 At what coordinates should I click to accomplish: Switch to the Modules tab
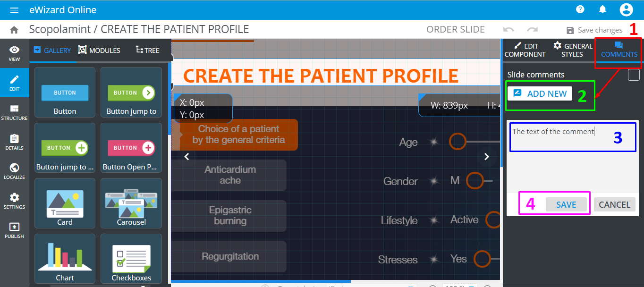coord(99,50)
